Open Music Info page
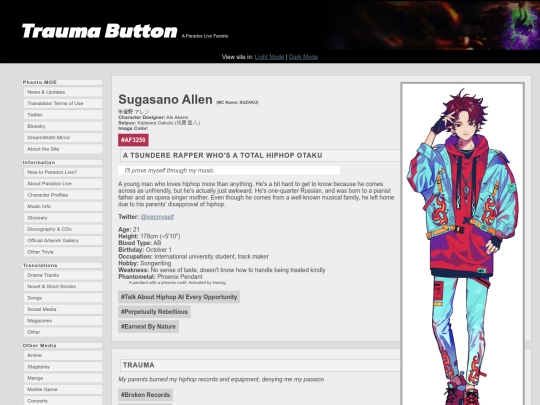Image resolution: width=540 pixels, height=405 pixels. coord(63,206)
